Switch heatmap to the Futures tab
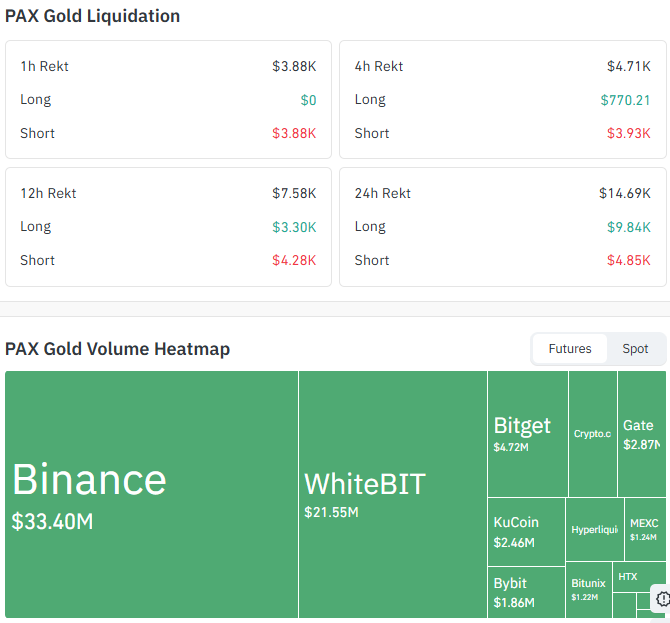 pyautogui.click(x=570, y=349)
